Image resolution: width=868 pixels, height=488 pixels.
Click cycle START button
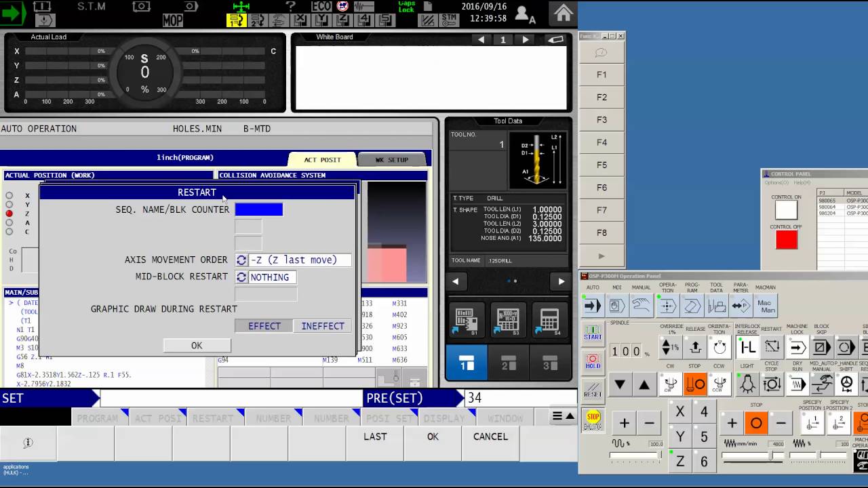(x=593, y=333)
